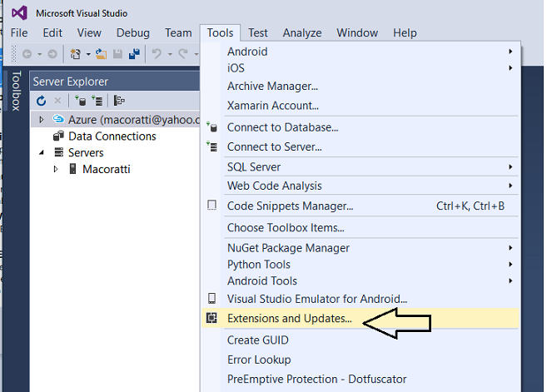The image size is (552, 392).
Task: Open the Android Tools submenu
Action: 361,280
